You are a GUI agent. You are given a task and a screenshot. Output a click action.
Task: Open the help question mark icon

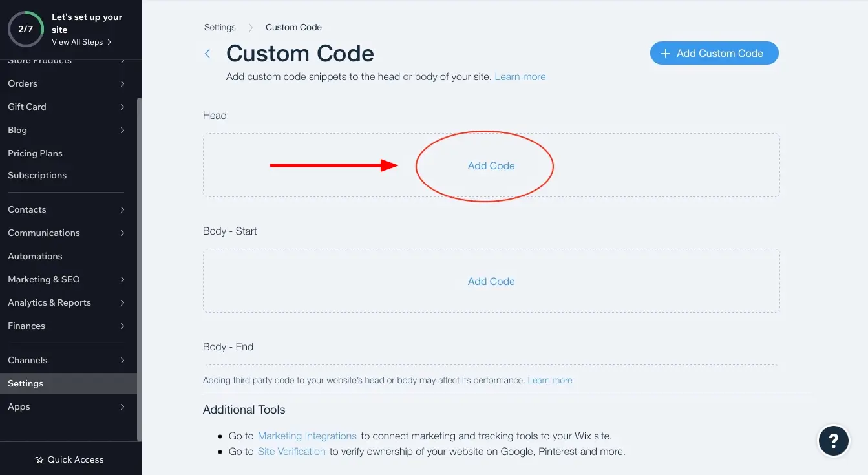[834, 441]
